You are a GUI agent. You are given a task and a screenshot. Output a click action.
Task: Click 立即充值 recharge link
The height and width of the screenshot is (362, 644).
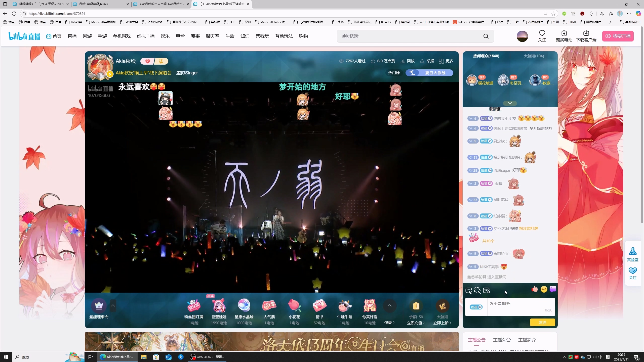tap(416, 323)
